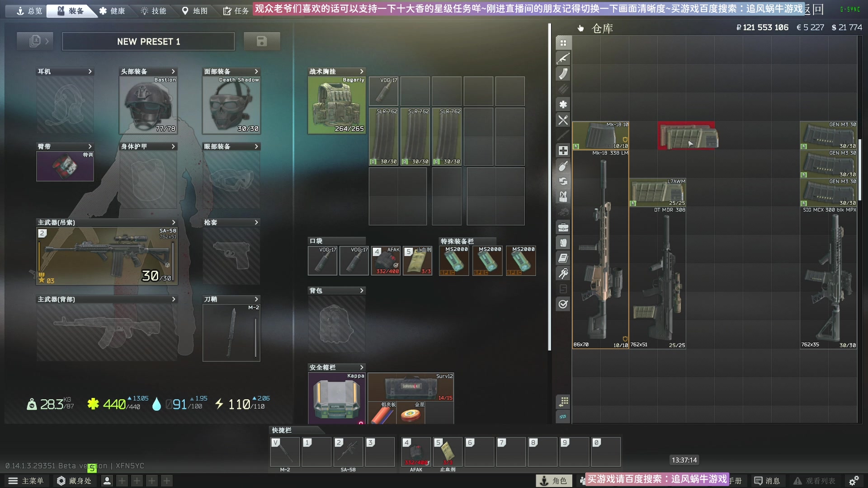Select the Mk-18 10/10 magazine in stash
The image size is (868, 488).
point(600,136)
